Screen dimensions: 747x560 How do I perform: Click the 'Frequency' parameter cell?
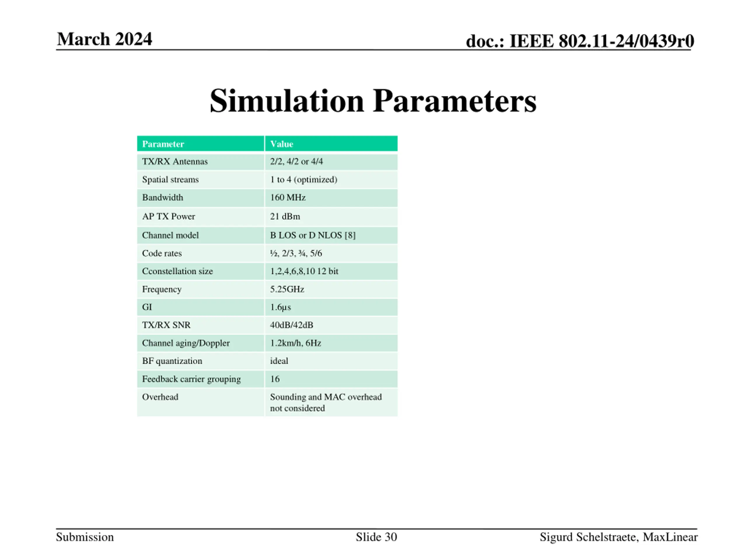point(200,289)
